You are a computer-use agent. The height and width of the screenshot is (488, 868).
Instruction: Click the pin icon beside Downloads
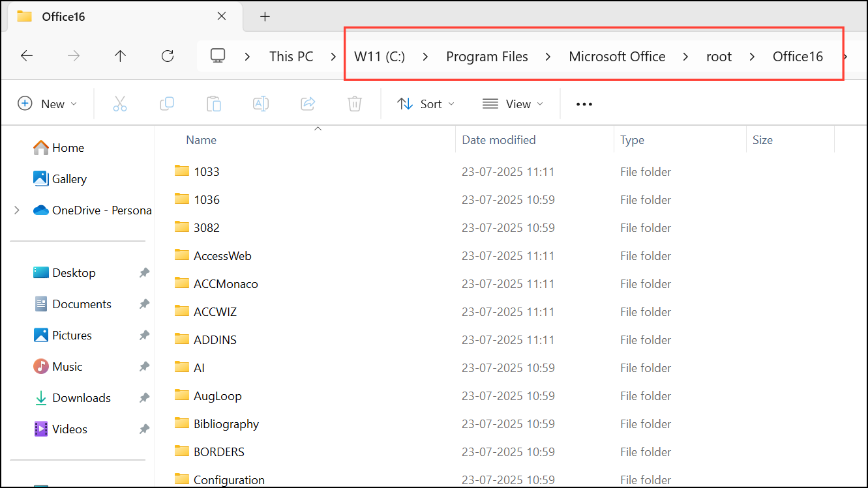coord(144,398)
